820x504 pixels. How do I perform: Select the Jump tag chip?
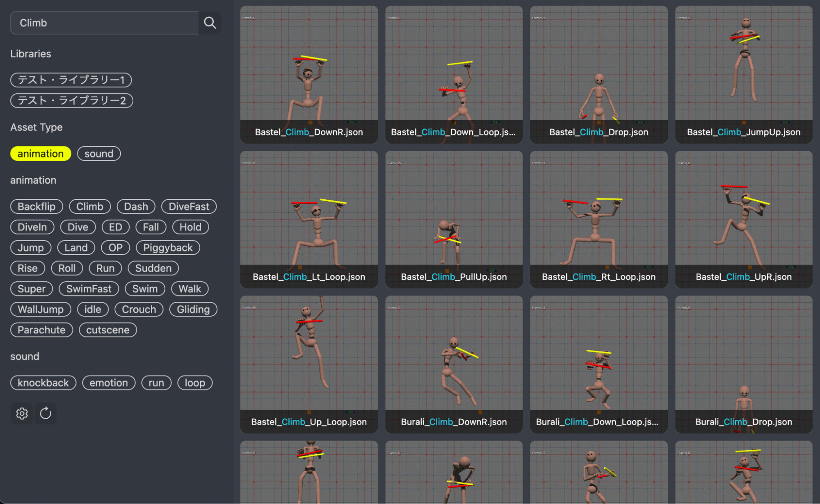pos(31,247)
